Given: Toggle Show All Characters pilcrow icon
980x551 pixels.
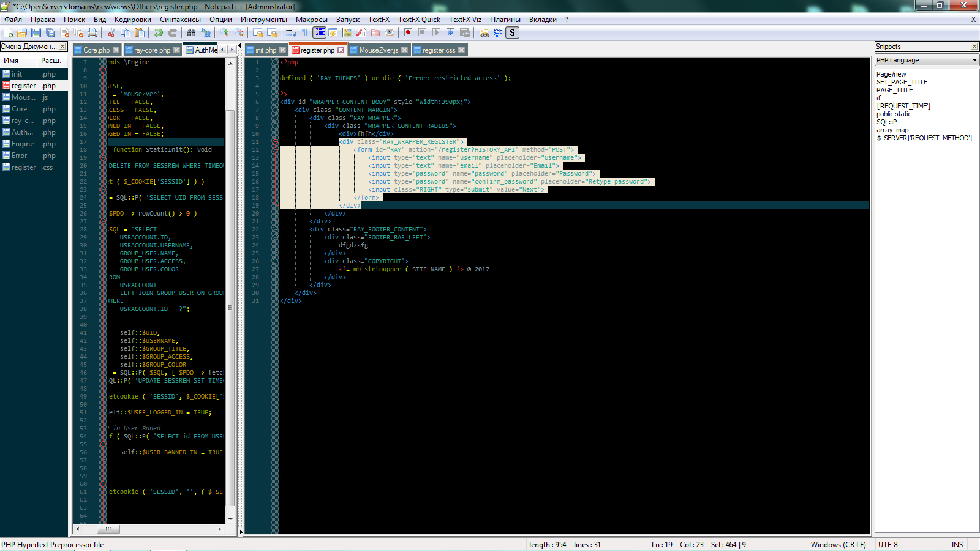Looking at the screenshot, I should click(x=304, y=32).
